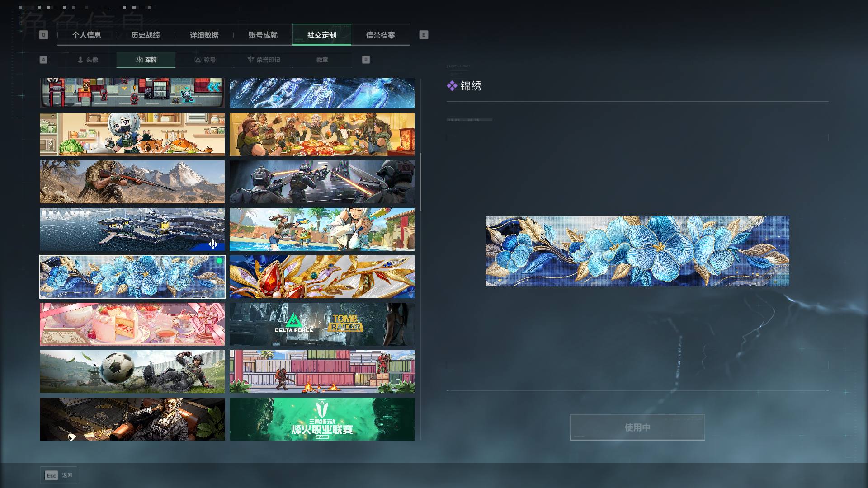This screenshot has width=868, height=488.
Task: Click the E key next-tab icon
Action: 424,35
